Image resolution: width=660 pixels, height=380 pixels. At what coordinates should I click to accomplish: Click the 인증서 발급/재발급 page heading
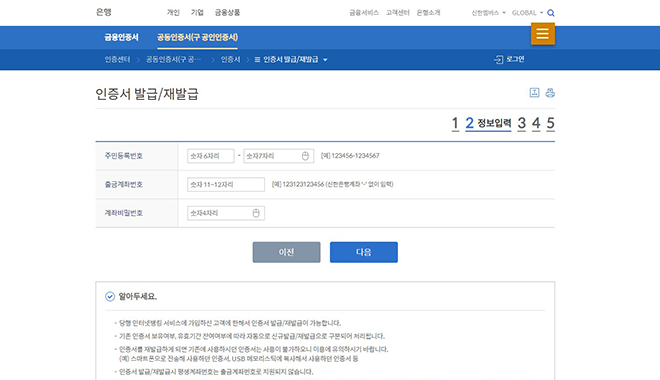(x=147, y=94)
